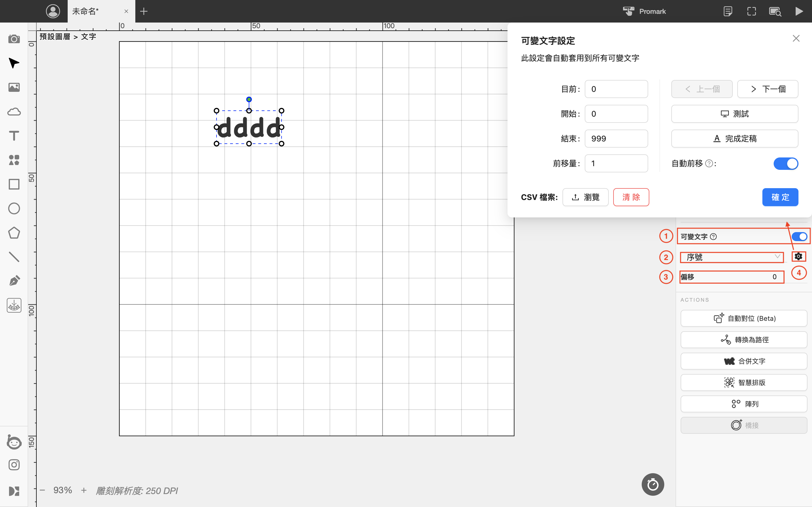This screenshot has width=812, height=507.
Task: Open the camera preview tool
Action: (14, 39)
